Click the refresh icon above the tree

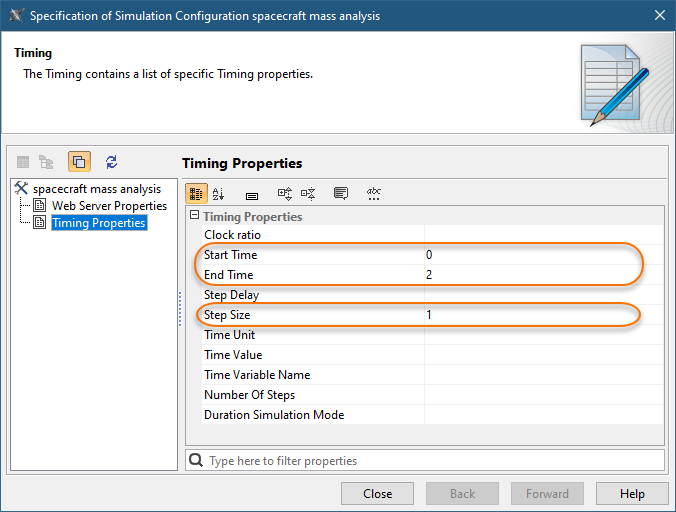[111, 161]
